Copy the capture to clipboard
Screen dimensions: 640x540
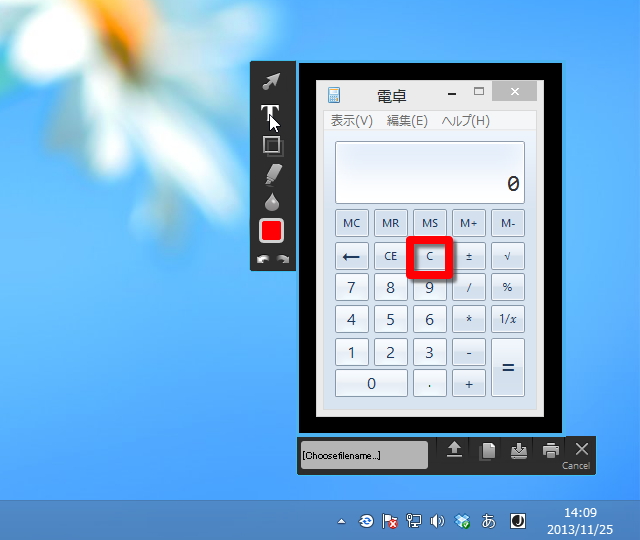click(x=487, y=451)
